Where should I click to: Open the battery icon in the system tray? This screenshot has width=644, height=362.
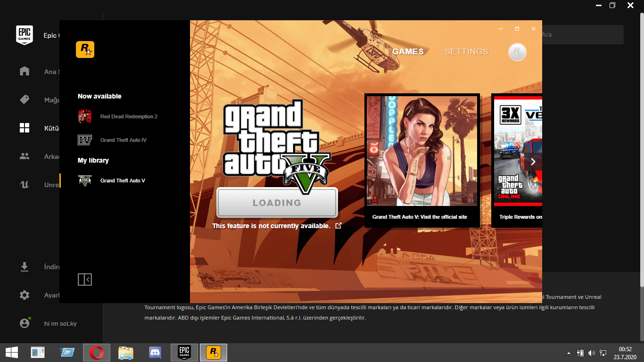(580, 353)
